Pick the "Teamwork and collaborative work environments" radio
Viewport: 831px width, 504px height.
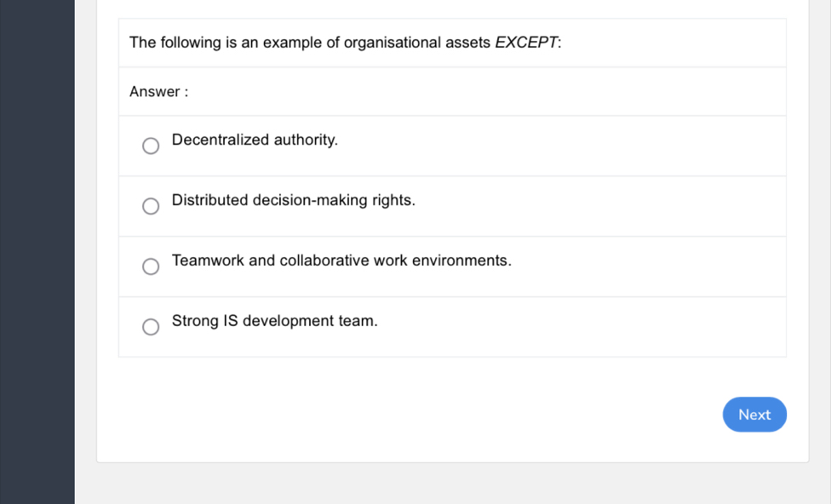[151, 266]
